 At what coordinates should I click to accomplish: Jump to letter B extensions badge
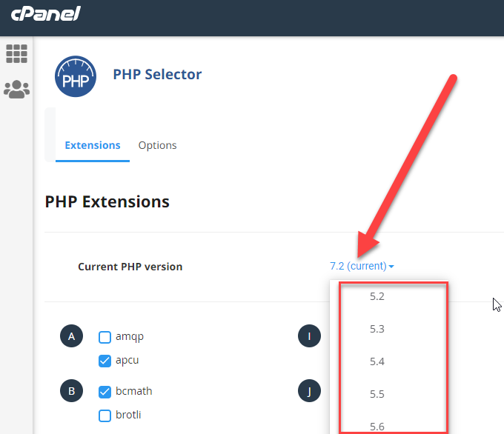[x=71, y=390]
